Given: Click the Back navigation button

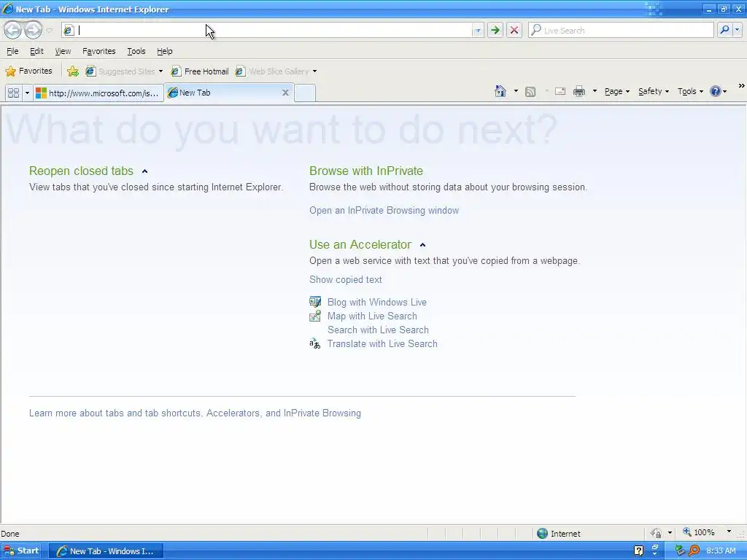Looking at the screenshot, I should tap(13, 31).
